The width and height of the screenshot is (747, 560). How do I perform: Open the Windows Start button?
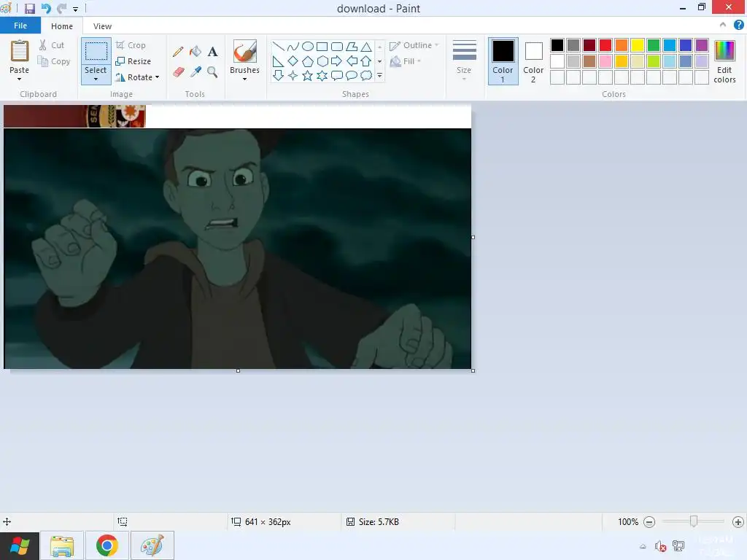[20, 546]
